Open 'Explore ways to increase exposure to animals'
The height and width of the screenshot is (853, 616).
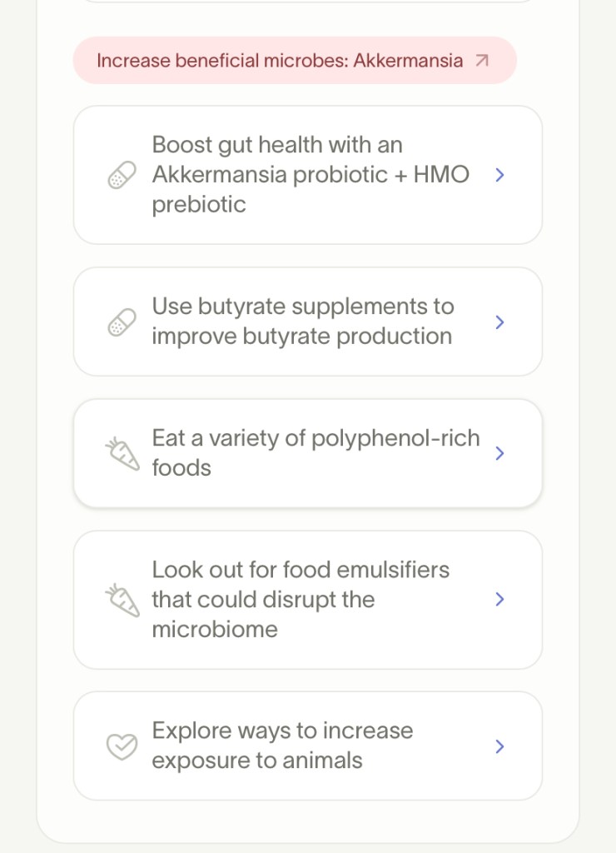click(x=282, y=746)
